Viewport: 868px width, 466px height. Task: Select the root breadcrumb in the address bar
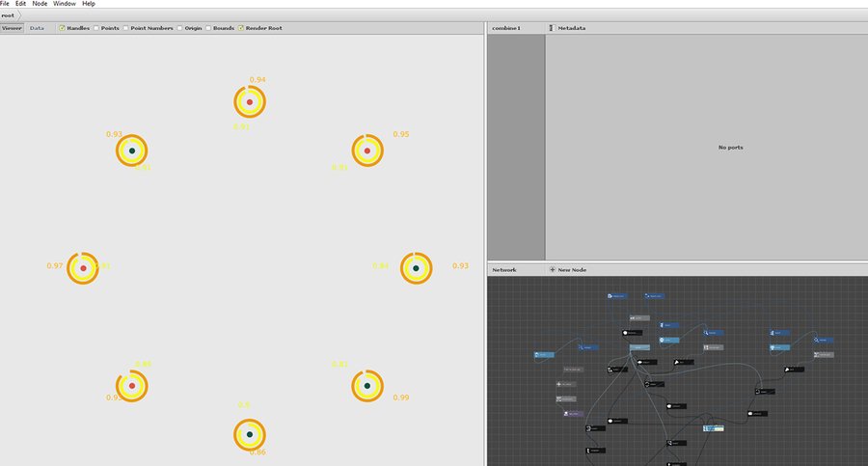(x=8, y=15)
